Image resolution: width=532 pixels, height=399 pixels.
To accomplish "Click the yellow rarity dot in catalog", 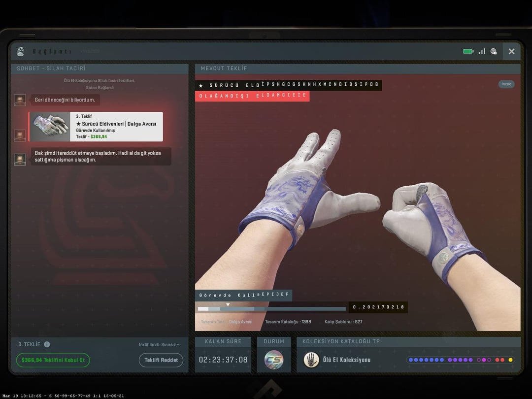I will 510,360.
